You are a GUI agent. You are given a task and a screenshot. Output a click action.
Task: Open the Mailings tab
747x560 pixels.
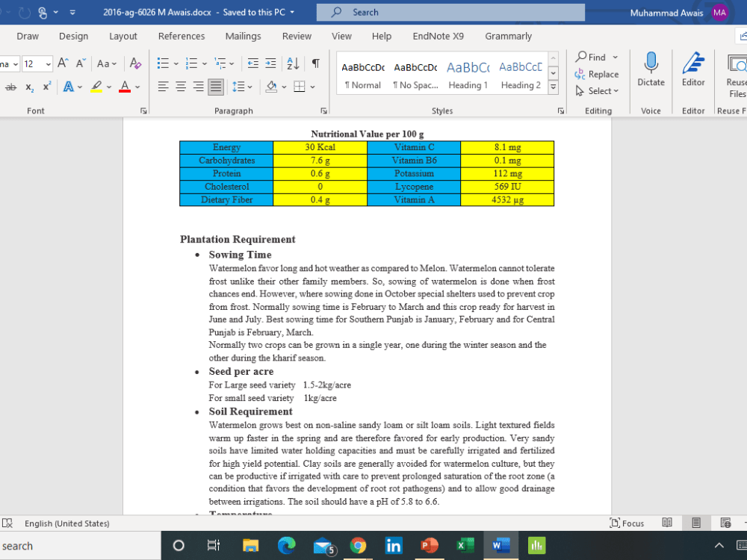pyautogui.click(x=243, y=36)
